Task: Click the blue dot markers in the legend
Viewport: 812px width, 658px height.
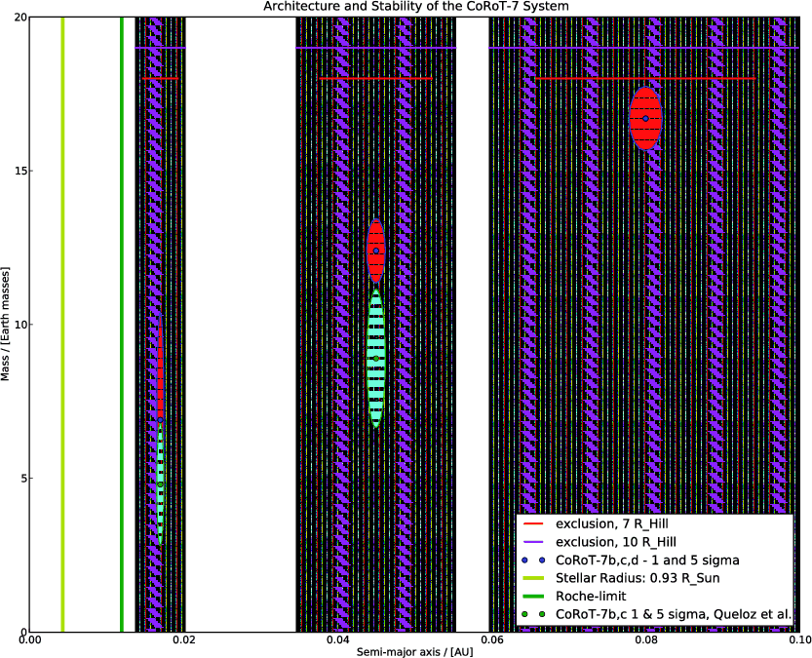Action: (x=533, y=561)
